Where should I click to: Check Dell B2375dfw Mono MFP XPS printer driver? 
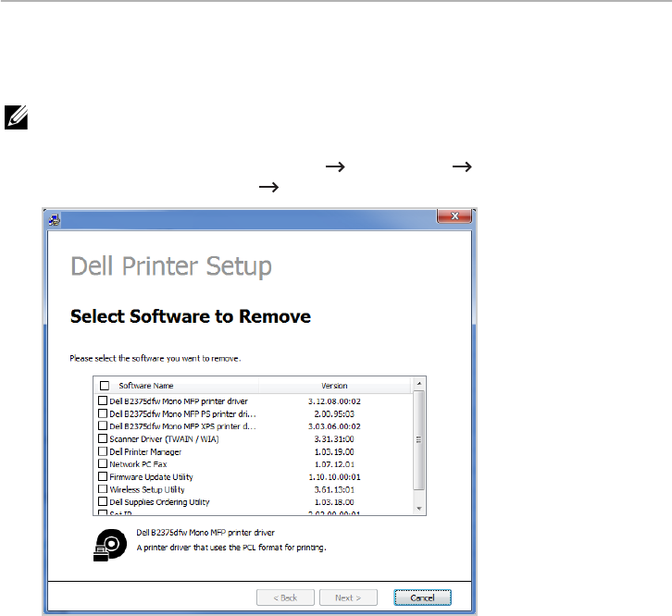pos(103,425)
